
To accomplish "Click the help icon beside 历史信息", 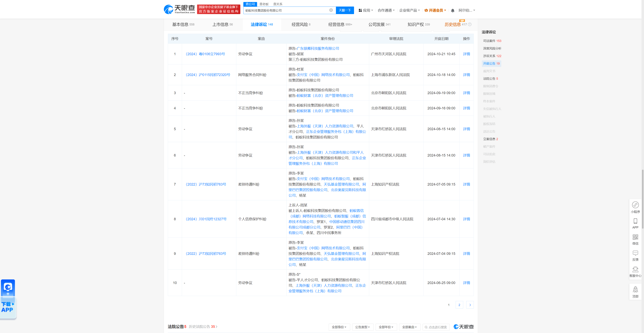I will (470, 24).
